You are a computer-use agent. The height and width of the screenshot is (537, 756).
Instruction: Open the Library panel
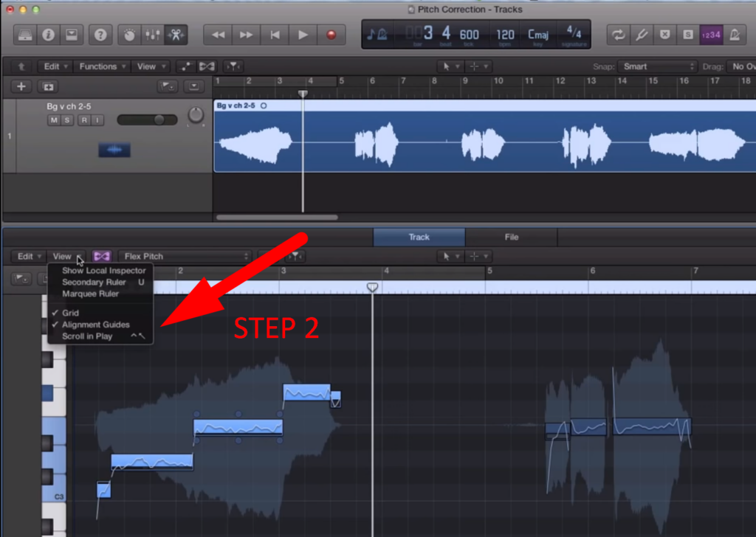tap(24, 35)
